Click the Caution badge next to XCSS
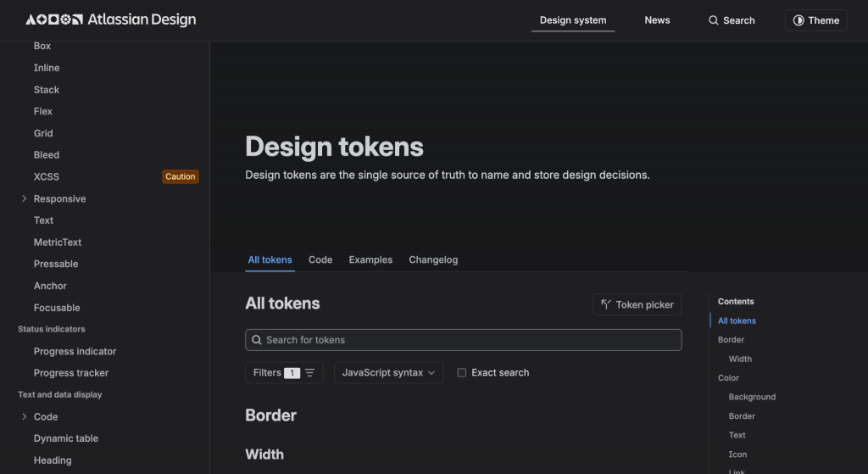 (181, 176)
